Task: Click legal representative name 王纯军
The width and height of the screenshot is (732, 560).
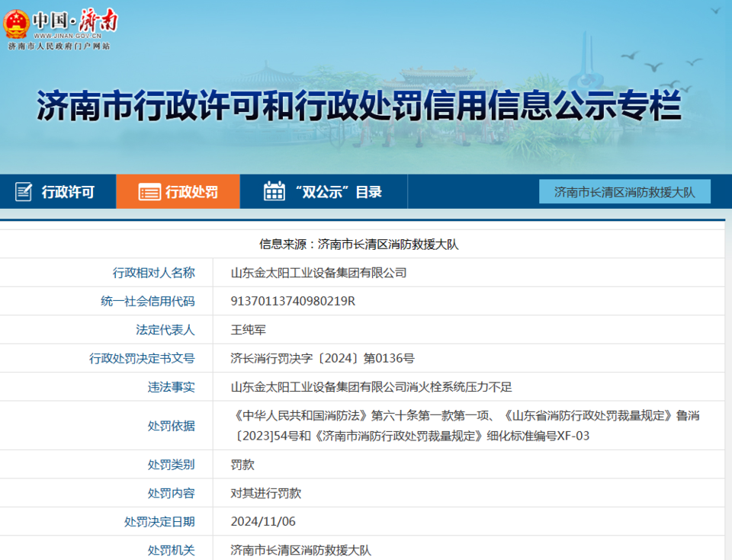Action: pos(249,330)
